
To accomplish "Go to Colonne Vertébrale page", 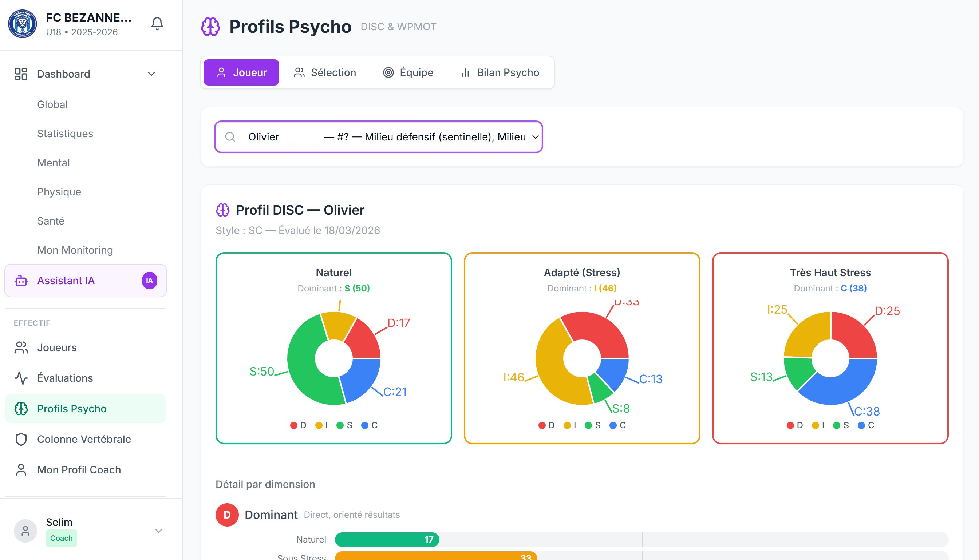I will [86, 439].
